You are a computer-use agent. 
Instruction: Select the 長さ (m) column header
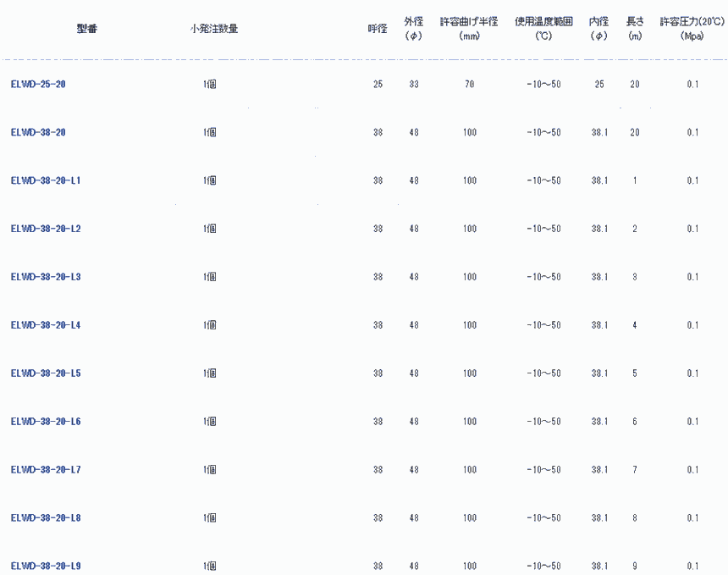coord(635,30)
